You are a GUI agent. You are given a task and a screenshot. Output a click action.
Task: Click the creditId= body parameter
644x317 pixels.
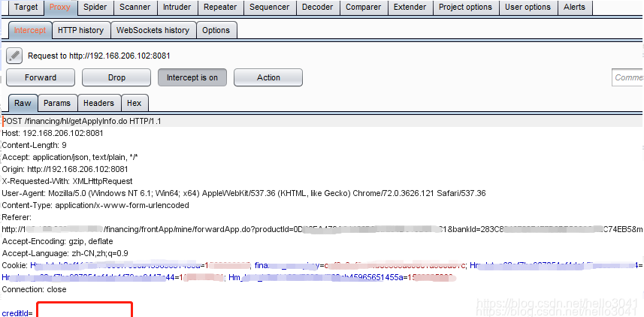17,313
